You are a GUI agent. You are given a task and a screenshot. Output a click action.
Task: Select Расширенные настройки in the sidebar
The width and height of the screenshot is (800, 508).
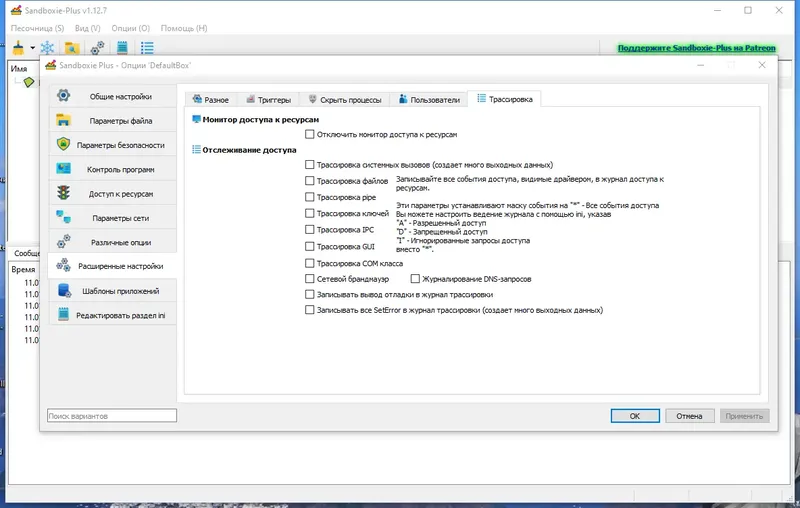tap(113, 266)
